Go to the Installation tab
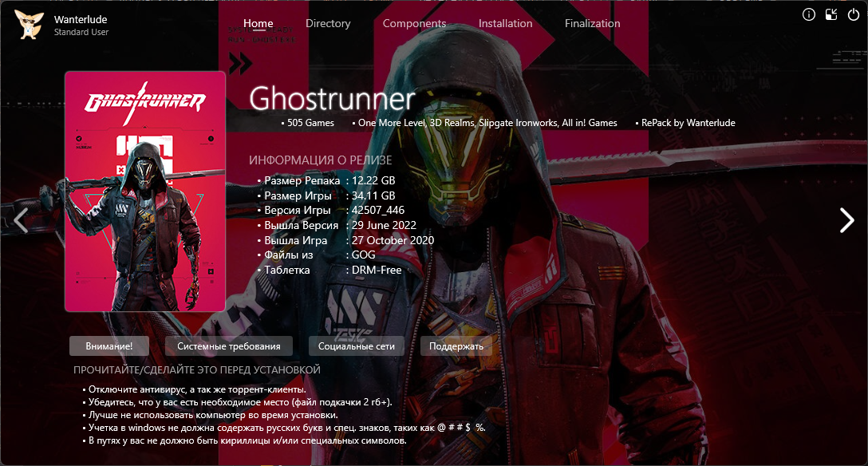The height and width of the screenshot is (466, 868). click(x=505, y=23)
